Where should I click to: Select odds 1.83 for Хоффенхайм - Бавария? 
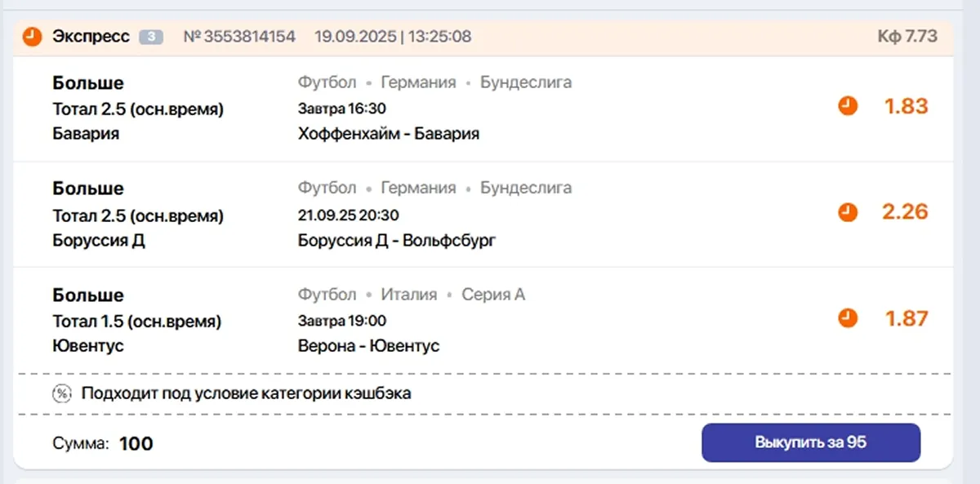(x=906, y=106)
